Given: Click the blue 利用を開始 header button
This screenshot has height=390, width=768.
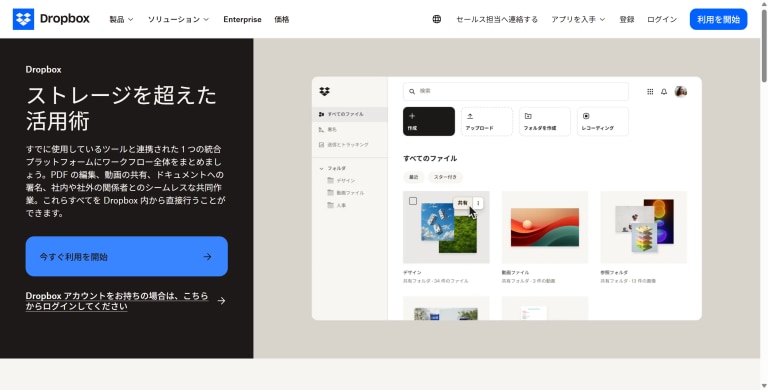Looking at the screenshot, I should [x=718, y=19].
